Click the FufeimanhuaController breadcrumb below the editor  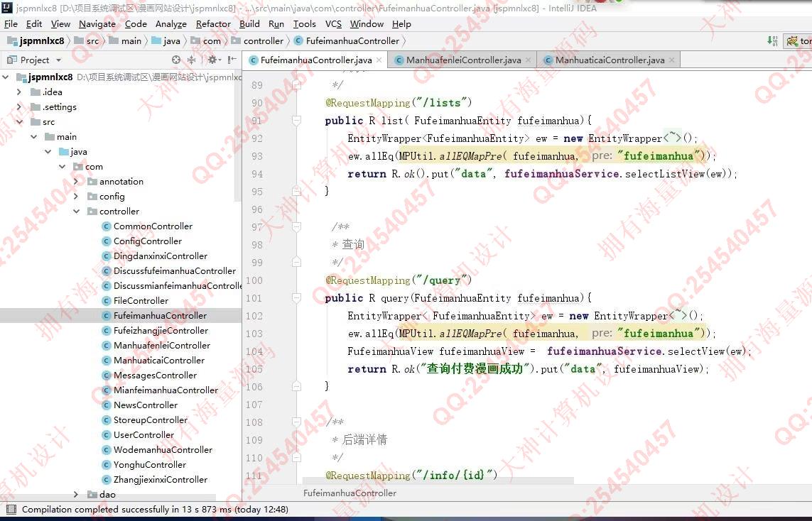click(x=350, y=493)
